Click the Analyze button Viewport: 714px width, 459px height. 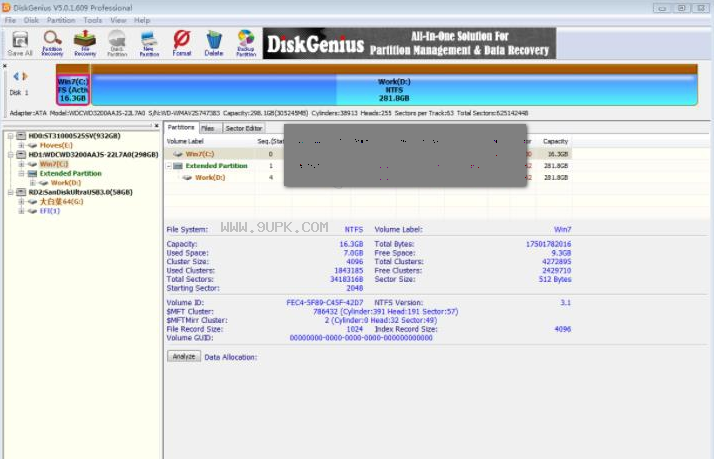(184, 357)
